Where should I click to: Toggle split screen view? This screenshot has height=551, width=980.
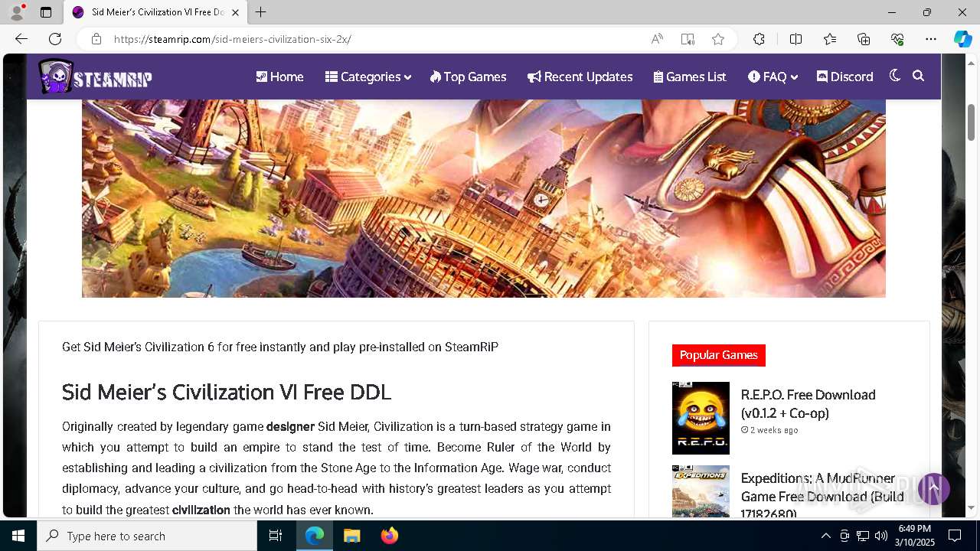795,39
